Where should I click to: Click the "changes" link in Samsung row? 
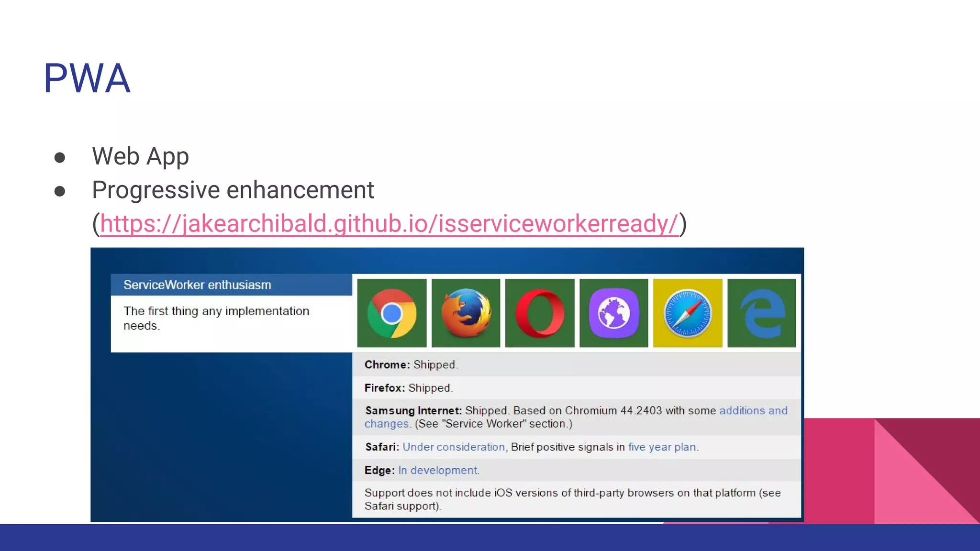pos(386,424)
